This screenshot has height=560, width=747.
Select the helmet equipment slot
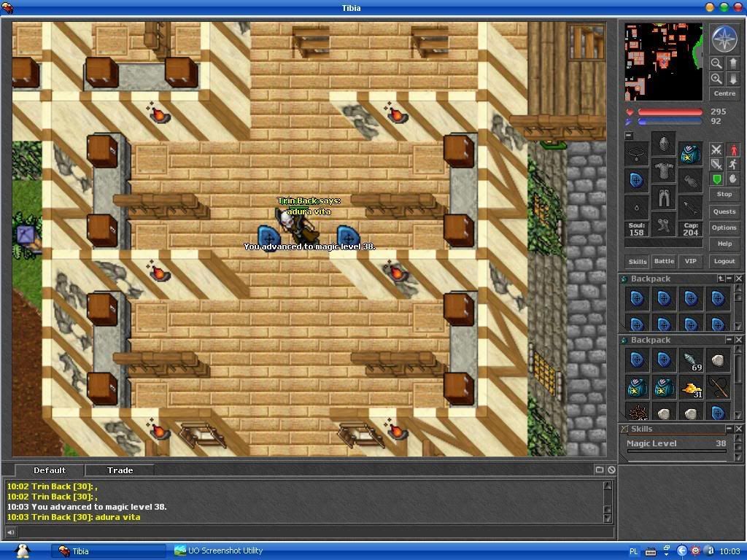point(664,144)
